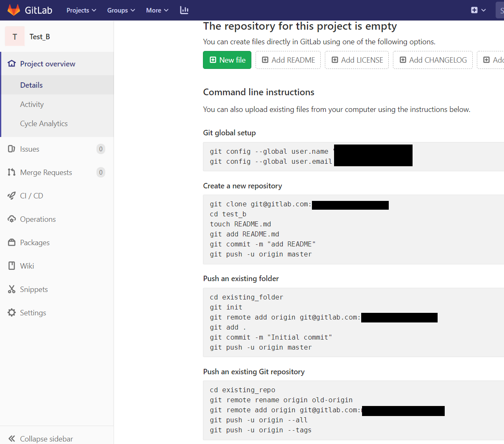Click the 'git push -u origin --tags' line
The width and height of the screenshot is (504, 444).
click(x=261, y=430)
